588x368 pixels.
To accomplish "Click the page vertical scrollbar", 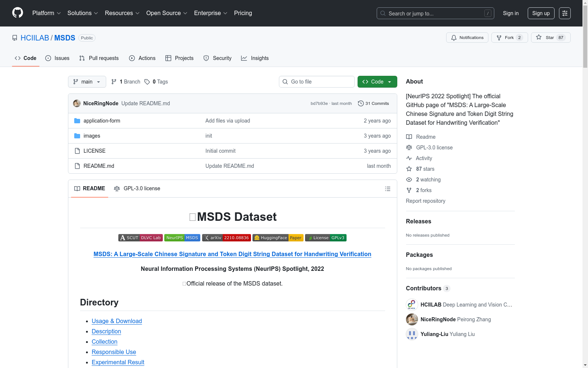I will click(x=585, y=184).
